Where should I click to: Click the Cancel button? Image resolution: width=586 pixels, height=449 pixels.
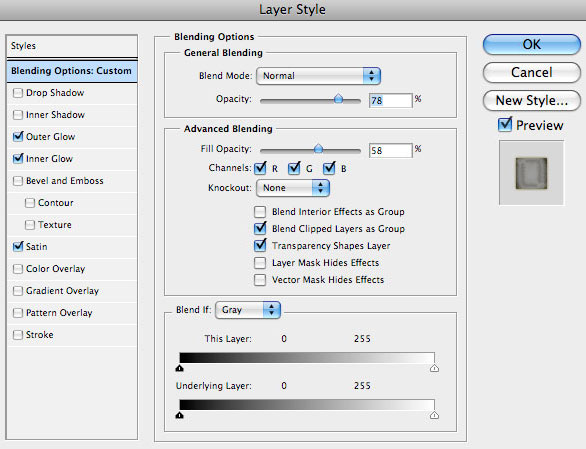click(531, 73)
